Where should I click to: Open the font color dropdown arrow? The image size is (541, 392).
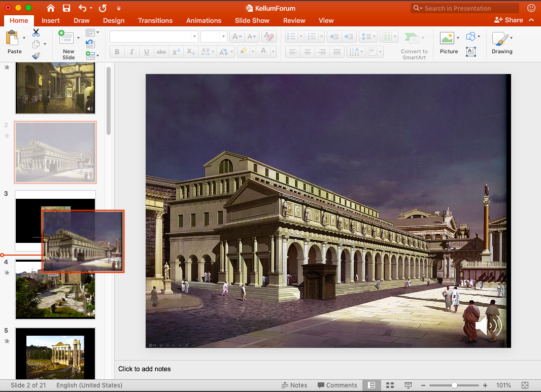(x=273, y=52)
